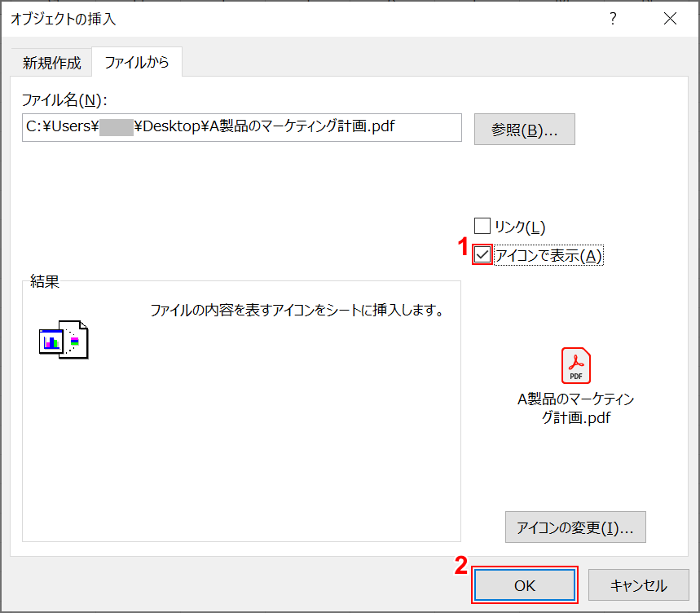
Task: Select the Adobe PDF logo above the filename
Action: (575, 367)
